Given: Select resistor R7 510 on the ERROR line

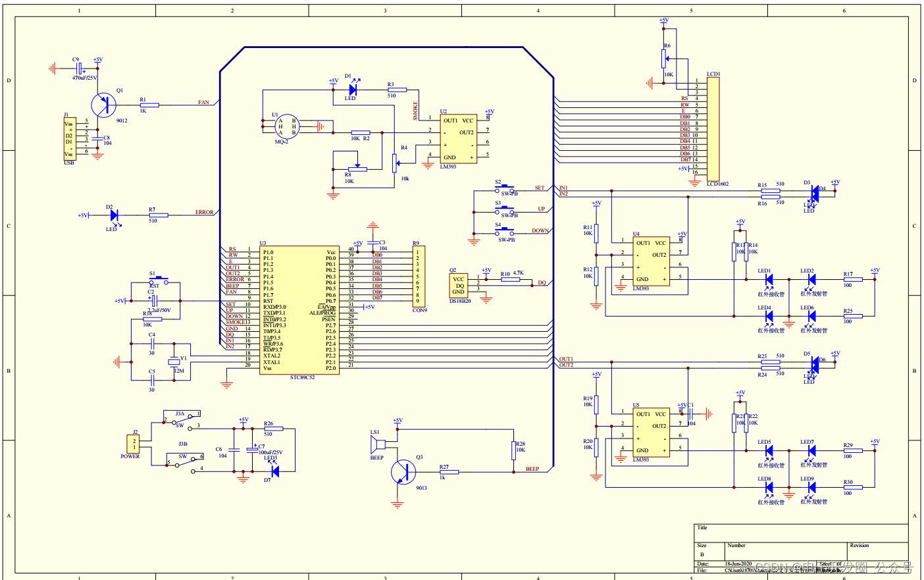Looking at the screenshot, I should [158, 215].
